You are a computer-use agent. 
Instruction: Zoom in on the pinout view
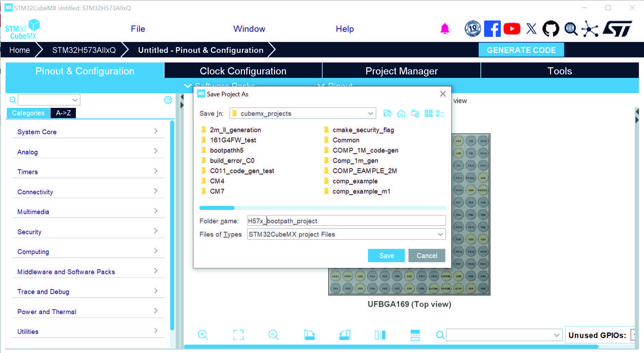click(x=203, y=335)
